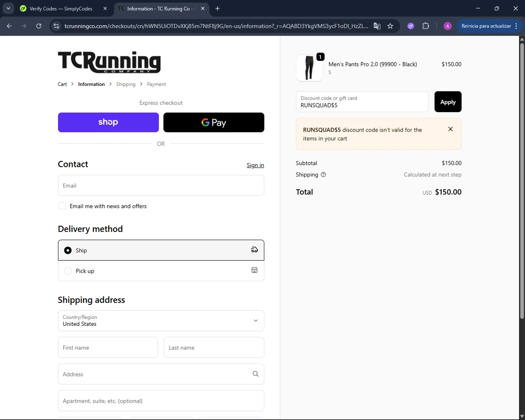Open the profile avatar labeled A
Viewport: 525px width, 420px height.
(447, 26)
